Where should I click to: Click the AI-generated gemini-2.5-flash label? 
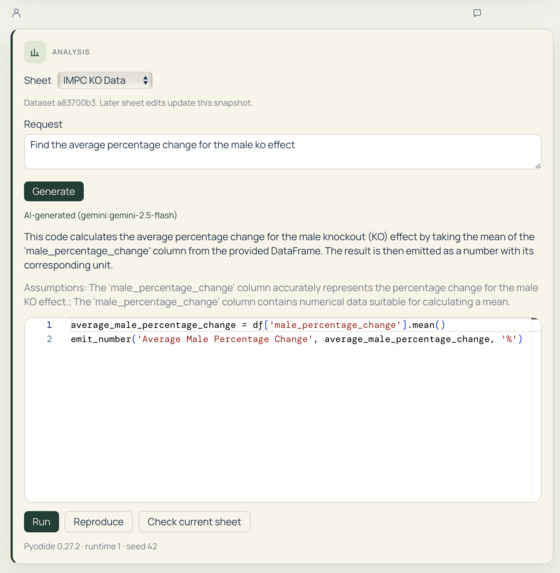[x=101, y=215]
